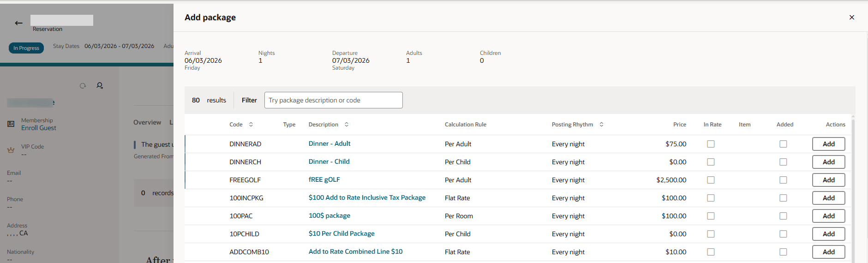Click the Calculation Rule column header

coord(466,125)
